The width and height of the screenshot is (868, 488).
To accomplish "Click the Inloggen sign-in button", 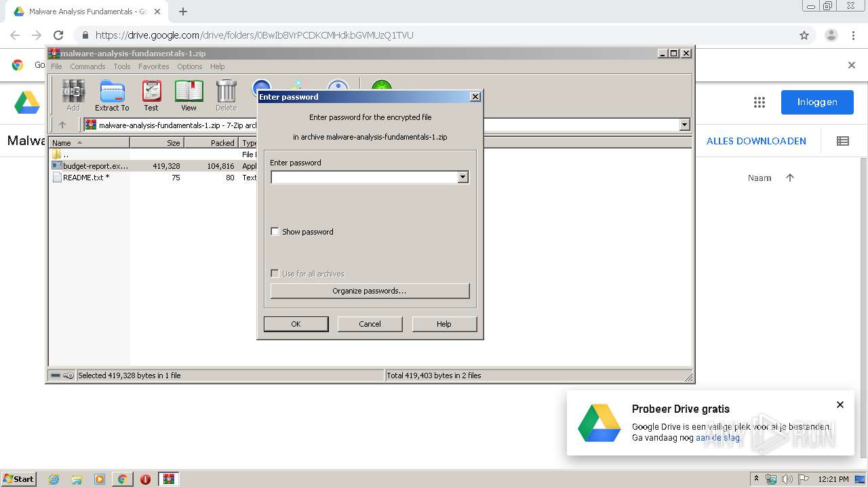I will tap(817, 102).
